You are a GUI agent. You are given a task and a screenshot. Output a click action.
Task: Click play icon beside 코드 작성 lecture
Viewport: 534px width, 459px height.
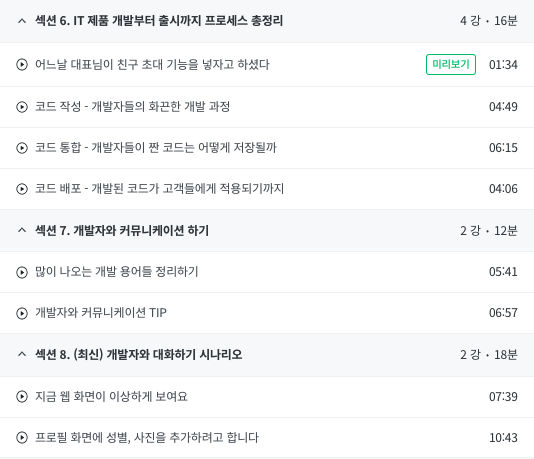click(22, 107)
